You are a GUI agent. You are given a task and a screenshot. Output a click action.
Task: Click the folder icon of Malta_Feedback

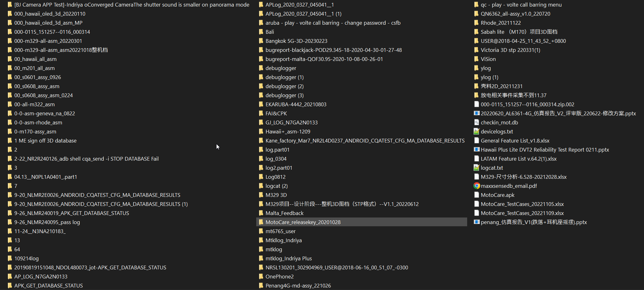(261, 213)
